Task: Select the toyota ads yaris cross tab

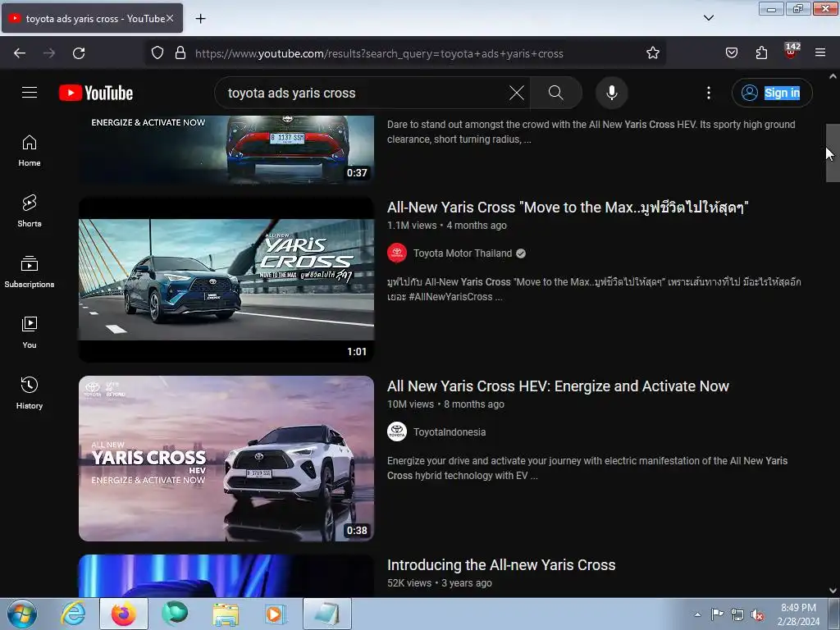Action: coord(92,18)
